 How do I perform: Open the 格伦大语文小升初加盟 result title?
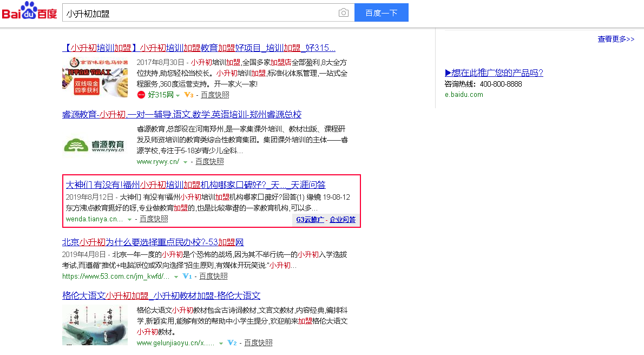click(161, 295)
